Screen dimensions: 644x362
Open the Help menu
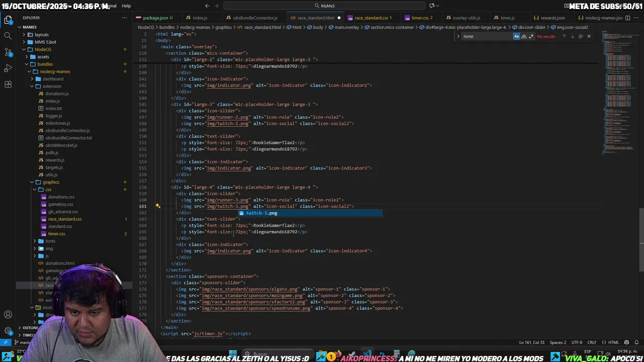coord(126,6)
